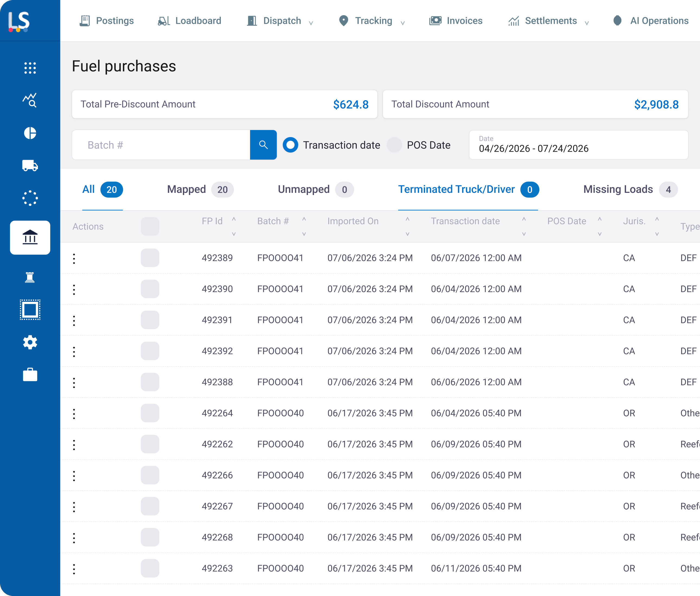
Task: Open the chess rook sidebar icon
Action: point(30,277)
